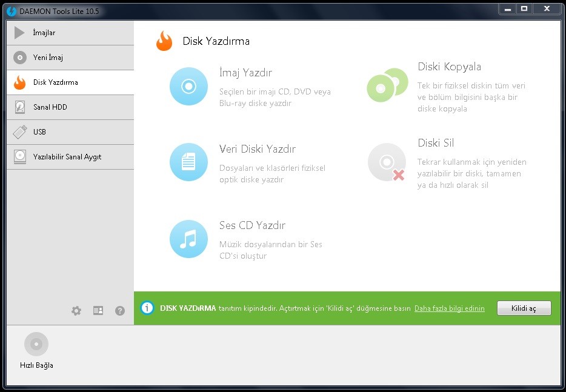Click the Diski Kopyala green discs icon
566x392 pixels.
(387, 85)
